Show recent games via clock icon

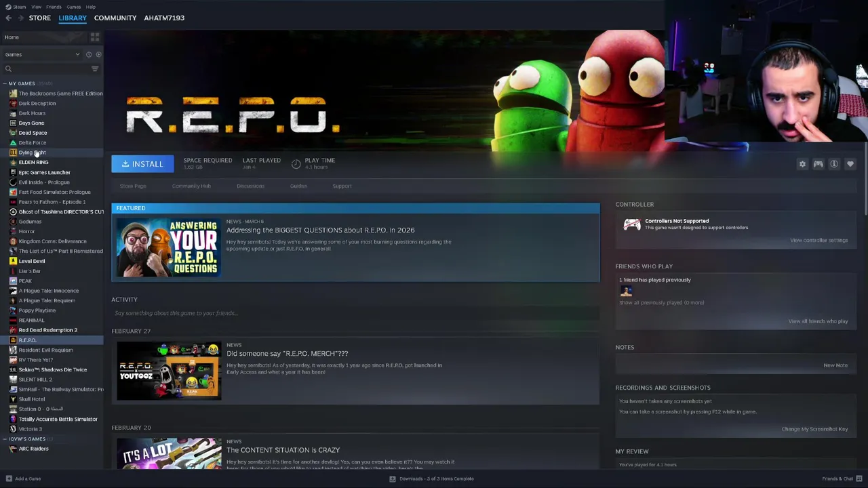click(x=88, y=54)
